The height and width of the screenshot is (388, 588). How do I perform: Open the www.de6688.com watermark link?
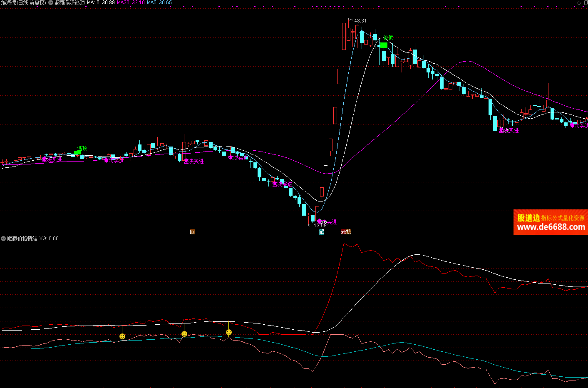point(551,227)
